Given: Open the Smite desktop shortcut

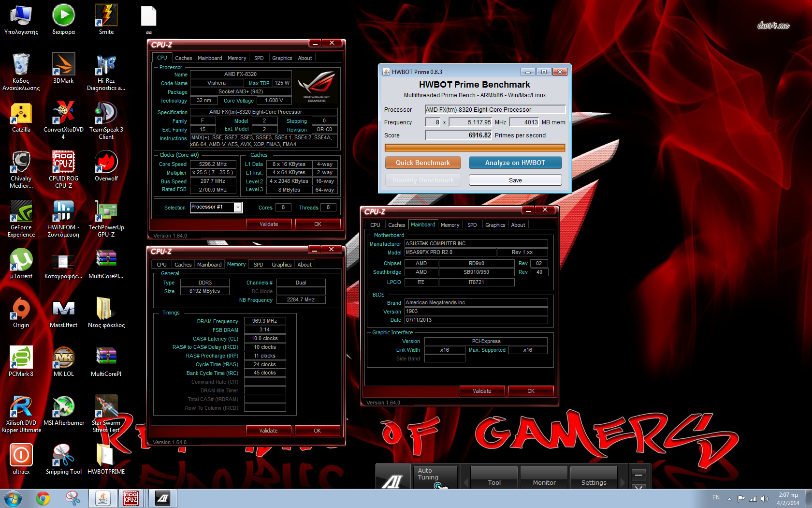Looking at the screenshot, I should (x=106, y=19).
